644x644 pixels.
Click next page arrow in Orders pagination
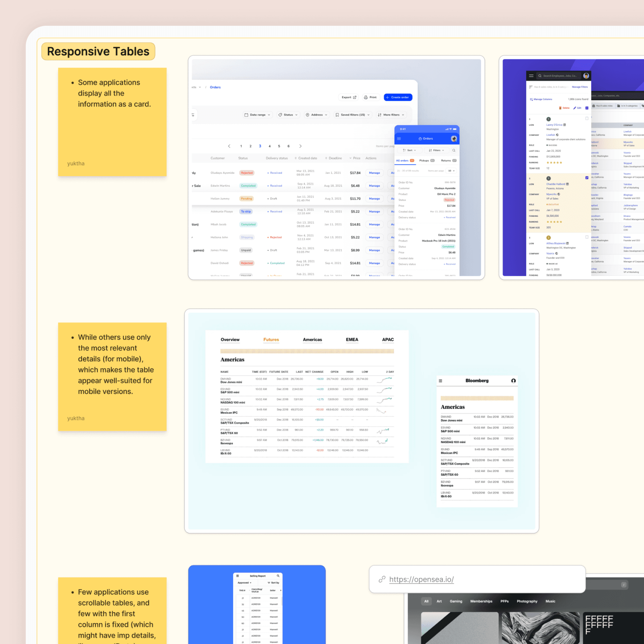tap(300, 146)
